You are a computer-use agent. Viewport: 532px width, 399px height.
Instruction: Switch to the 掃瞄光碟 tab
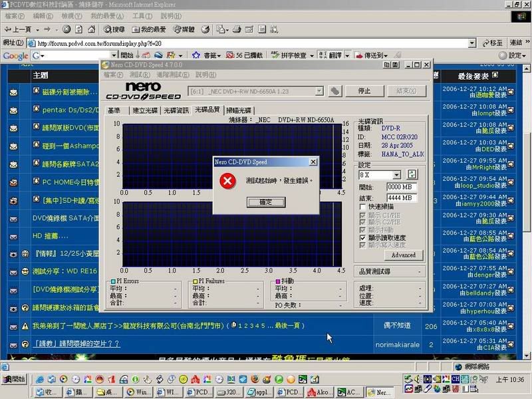[x=239, y=110]
